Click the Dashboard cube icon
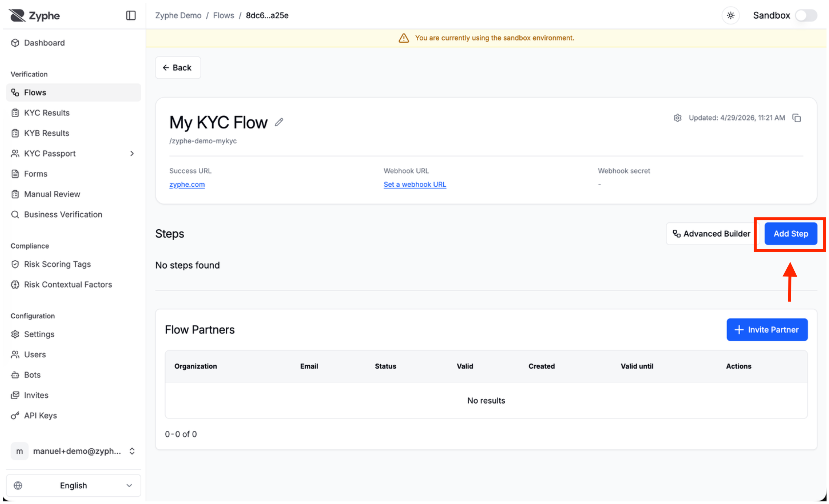 coord(15,43)
